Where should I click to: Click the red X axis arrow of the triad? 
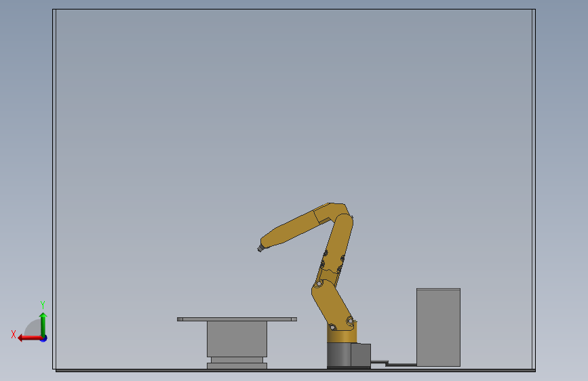point(29,338)
